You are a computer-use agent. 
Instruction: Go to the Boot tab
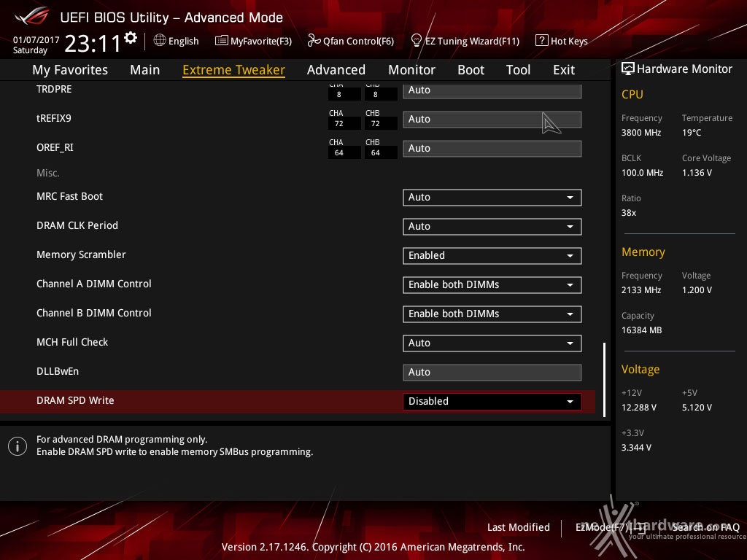tap(471, 69)
